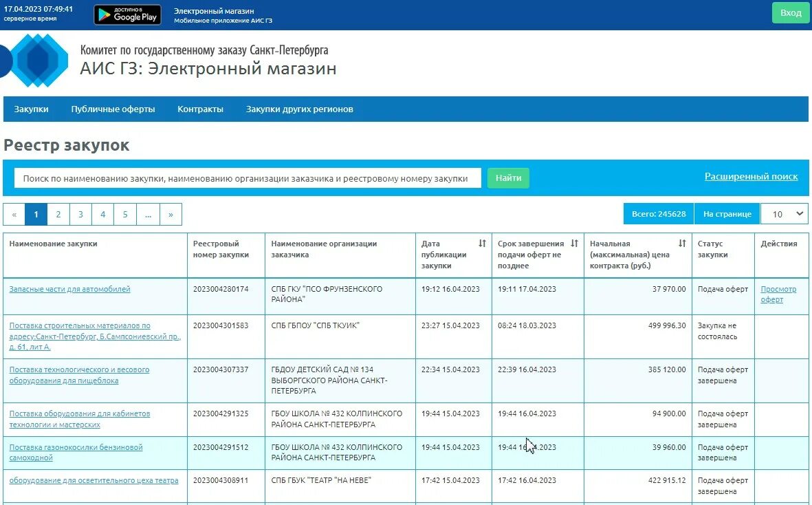Go to next pages with » arrow
This screenshot has height=505, width=812.
click(x=171, y=215)
